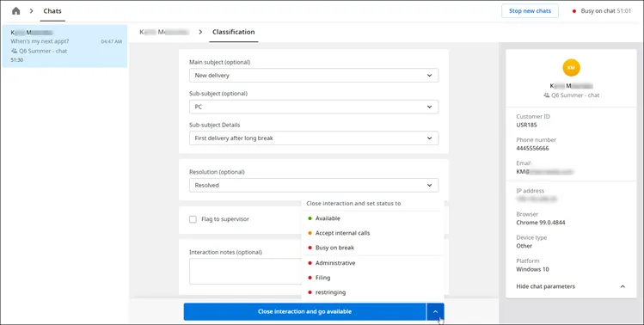Viewport: 644px width, 325px height.
Task: Collapse Hide chat parameters
Action: pos(571,286)
